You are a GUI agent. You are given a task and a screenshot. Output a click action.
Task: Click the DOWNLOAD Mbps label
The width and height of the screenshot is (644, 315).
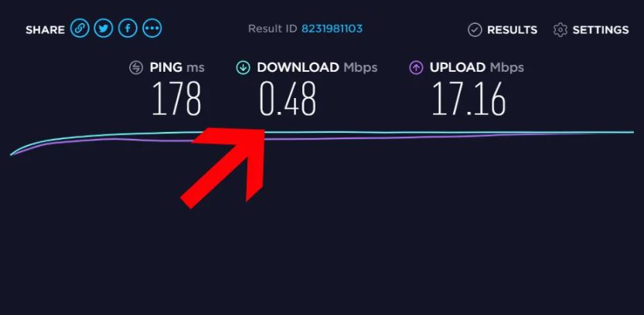pos(317,68)
